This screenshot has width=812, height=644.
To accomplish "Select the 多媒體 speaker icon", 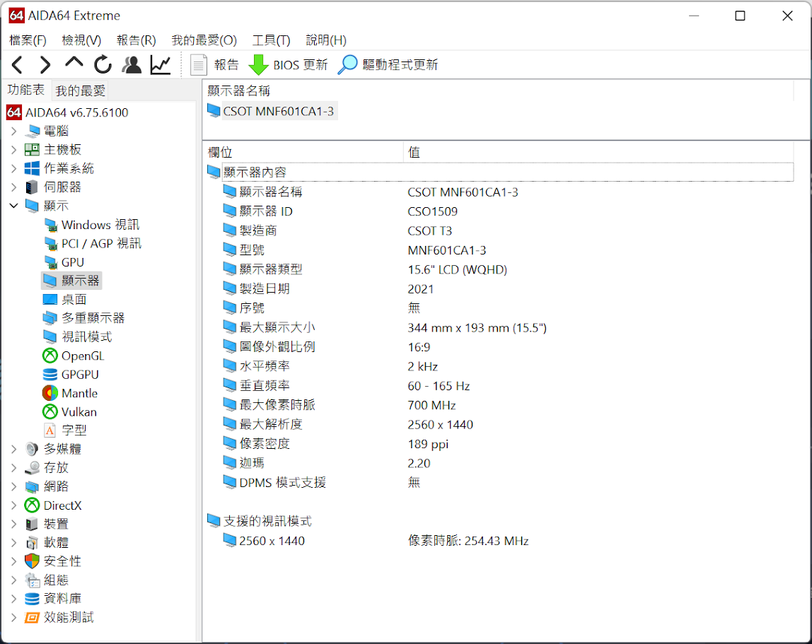I will point(32,450).
